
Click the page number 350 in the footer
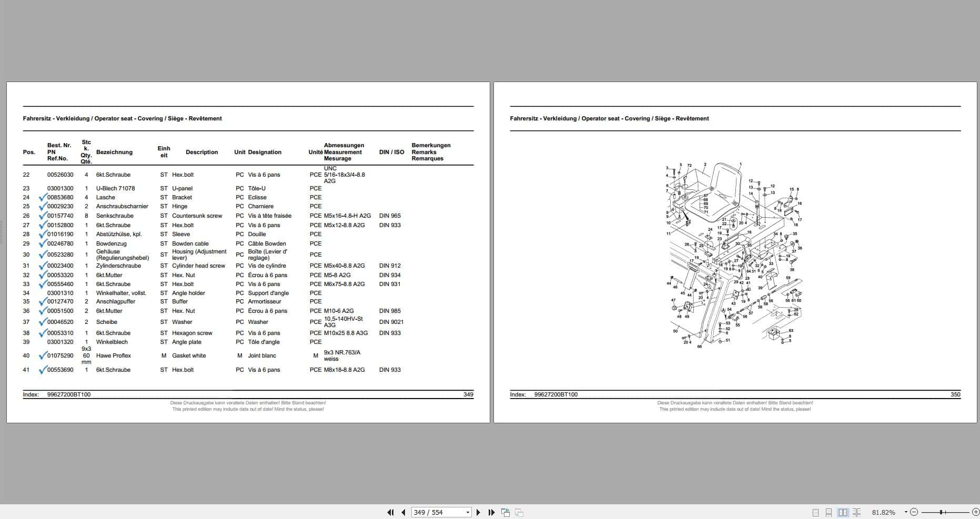coord(955,394)
